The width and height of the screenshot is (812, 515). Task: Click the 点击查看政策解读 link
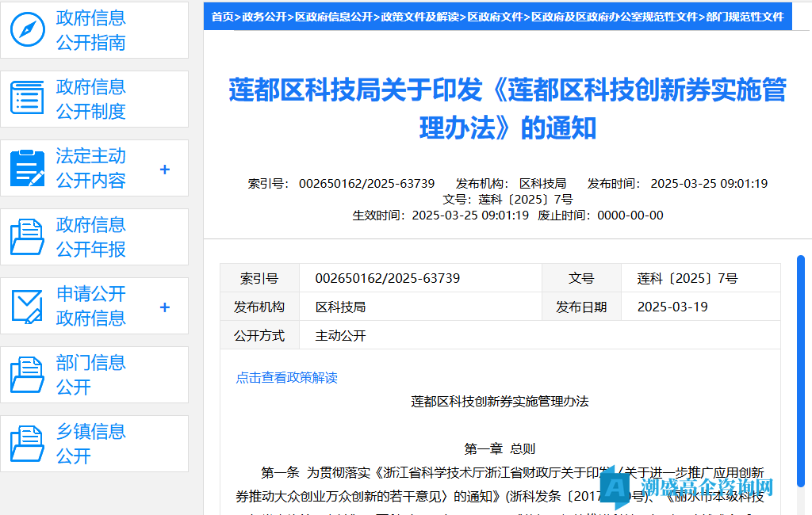[x=286, y=378]
